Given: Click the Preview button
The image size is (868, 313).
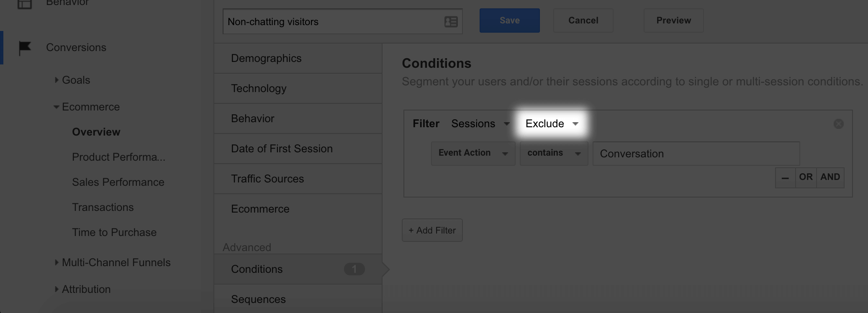Looking at the screenshot, I should [673, 21].
